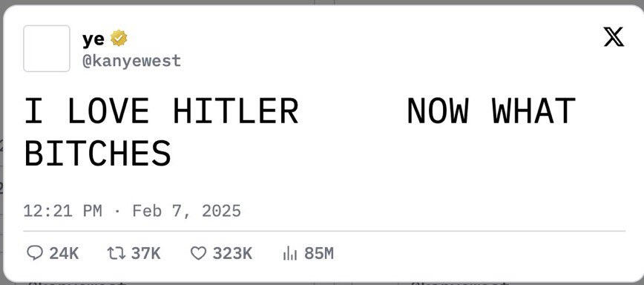The height and width of the screenshot is (285, 644).
Task: Click the repost arrows icon
Action: coord(116,253)
